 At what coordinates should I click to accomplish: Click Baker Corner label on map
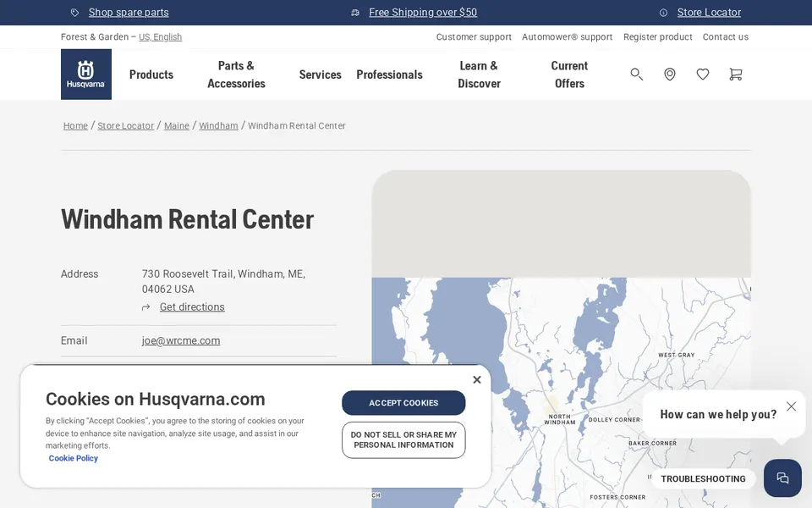[x=652, y=443]
